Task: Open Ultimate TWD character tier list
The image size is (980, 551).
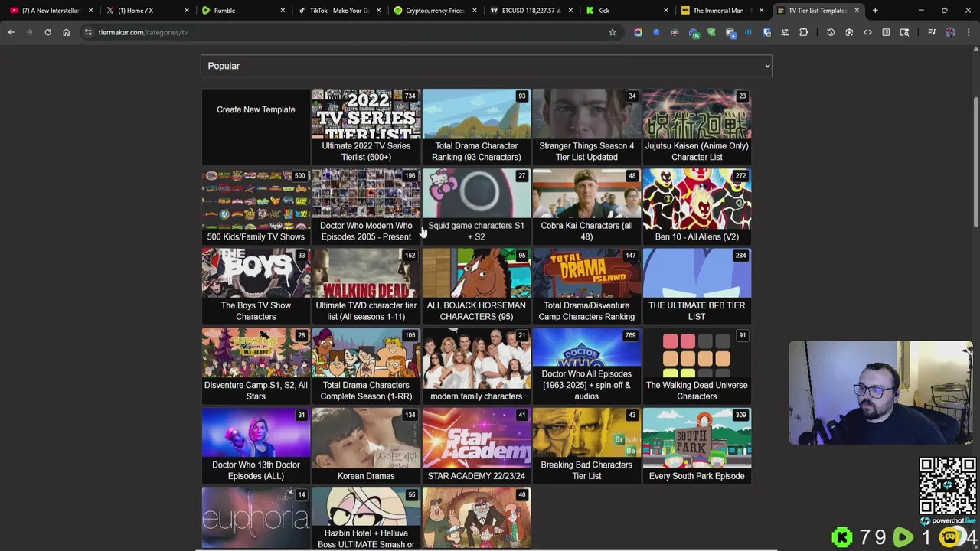Action: pos(366,286)
